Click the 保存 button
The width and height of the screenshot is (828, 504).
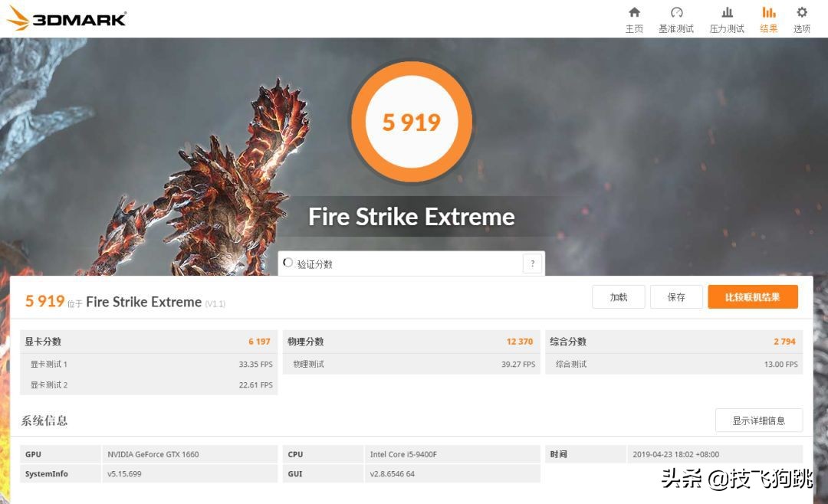click(676, 296)
